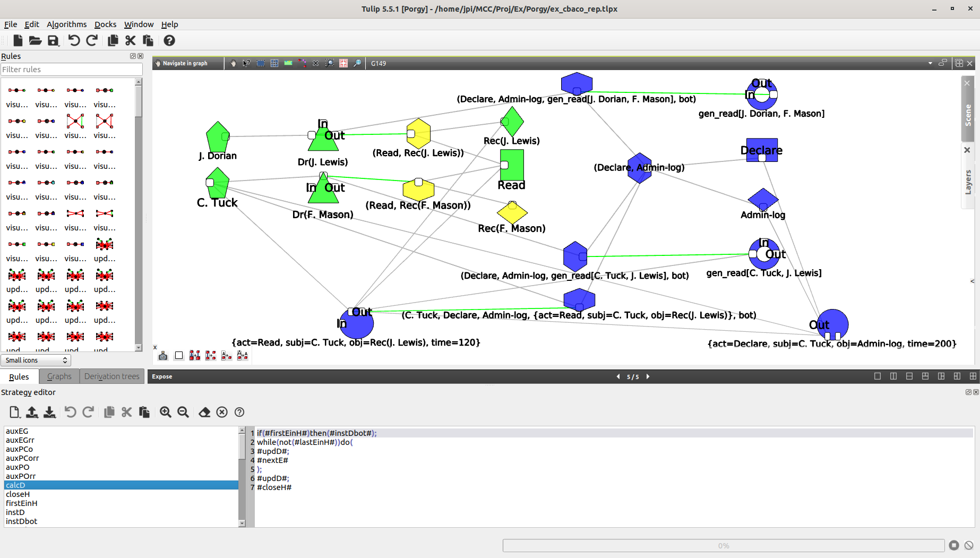The width and height of the screenshot is (980, 558).
Task: Select the green add nodes tool
Action: coord(288,63)
